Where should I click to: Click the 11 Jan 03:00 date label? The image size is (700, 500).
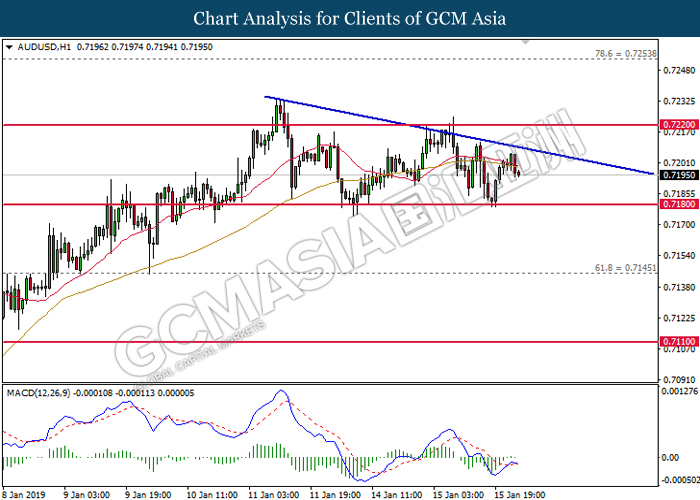point(274,492)
